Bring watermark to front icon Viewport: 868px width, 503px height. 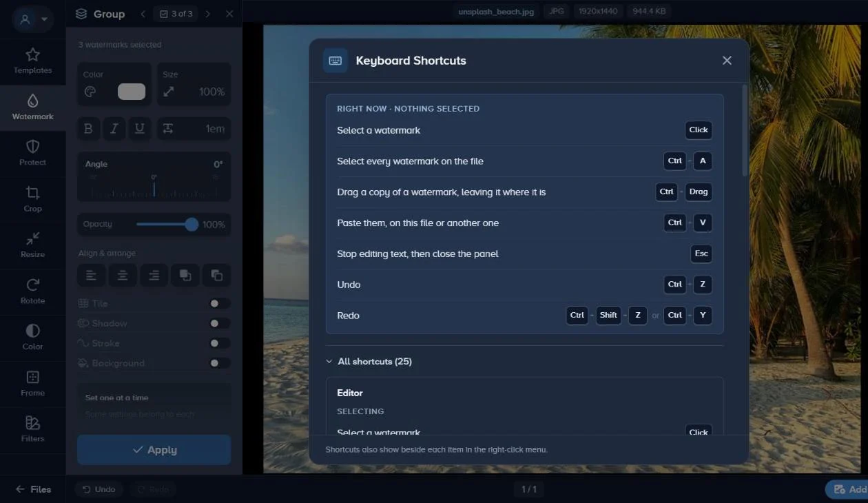(185, 276)
